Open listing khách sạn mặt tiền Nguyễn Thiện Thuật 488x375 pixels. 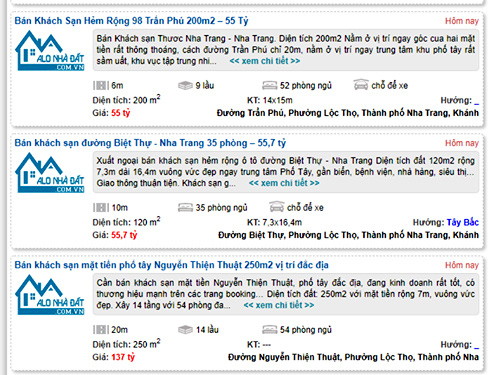171,265
